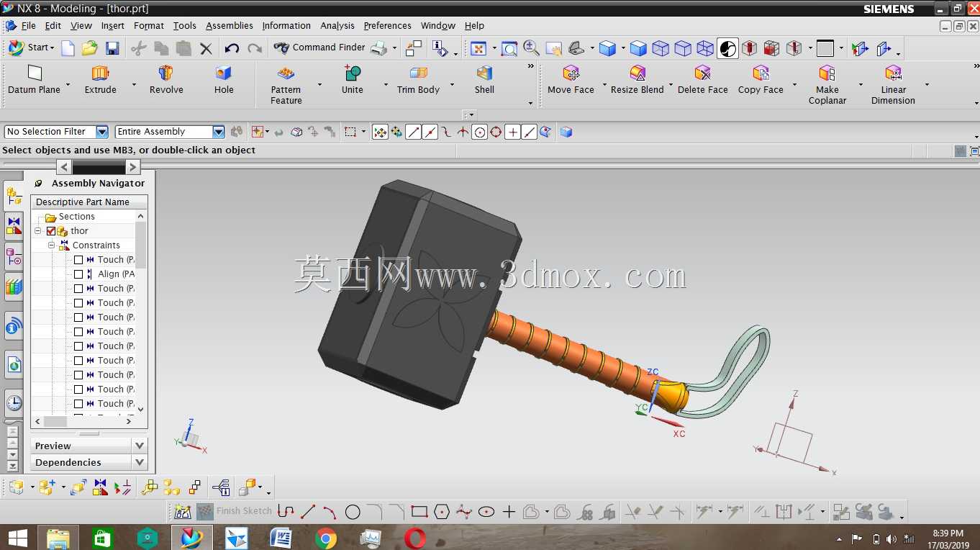Uncheck the thor assembly checkbox
This screenshot has width=980, height=550.
(51, 231)
